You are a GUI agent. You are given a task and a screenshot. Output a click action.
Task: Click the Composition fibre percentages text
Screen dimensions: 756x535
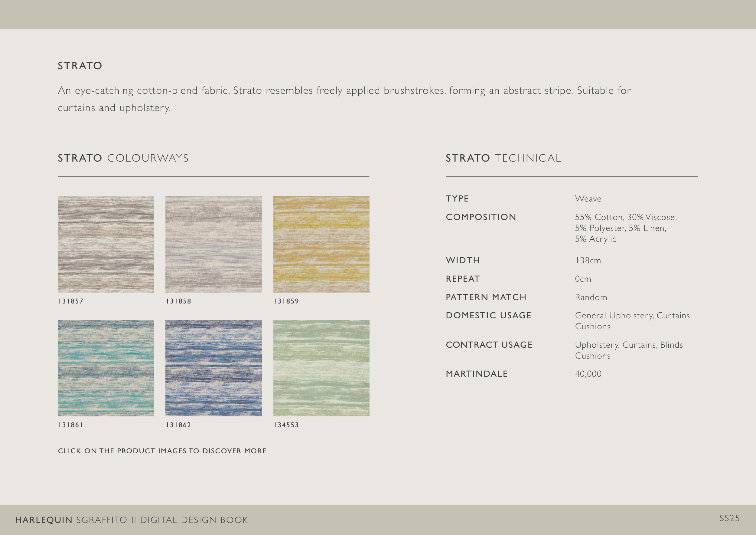click(625, 228)
